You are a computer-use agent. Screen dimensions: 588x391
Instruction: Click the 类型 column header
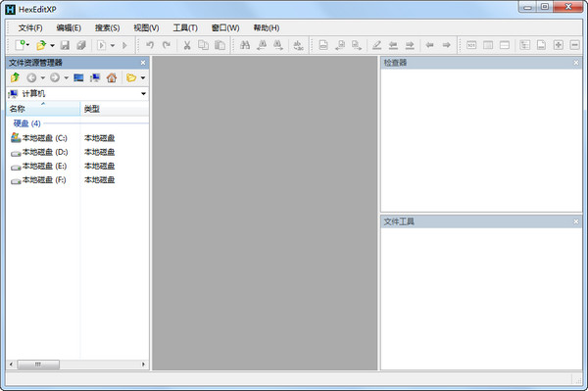[115, 109]
